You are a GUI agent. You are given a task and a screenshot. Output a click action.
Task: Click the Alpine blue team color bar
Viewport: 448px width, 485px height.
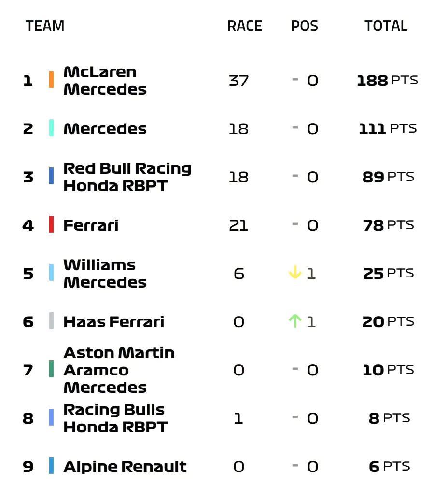click(51, 466)
